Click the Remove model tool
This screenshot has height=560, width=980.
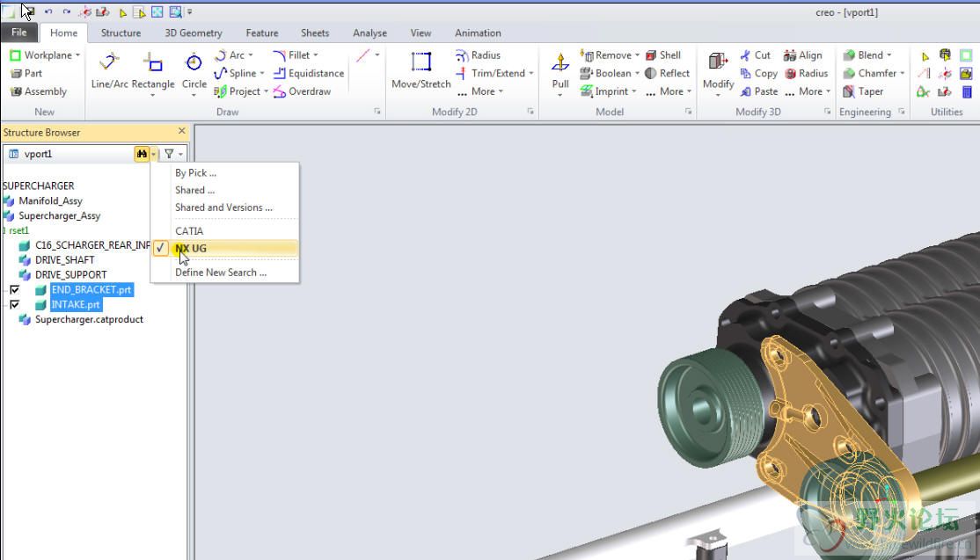click(x=605, y=55)
